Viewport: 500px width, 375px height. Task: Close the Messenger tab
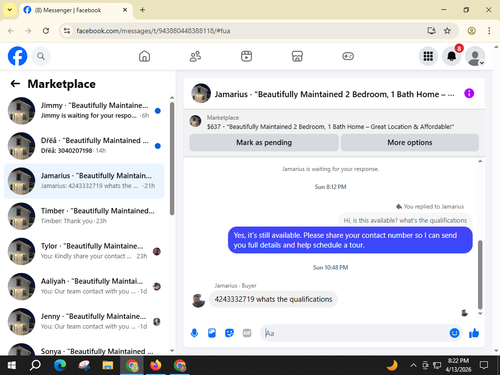tap(125, 10)
